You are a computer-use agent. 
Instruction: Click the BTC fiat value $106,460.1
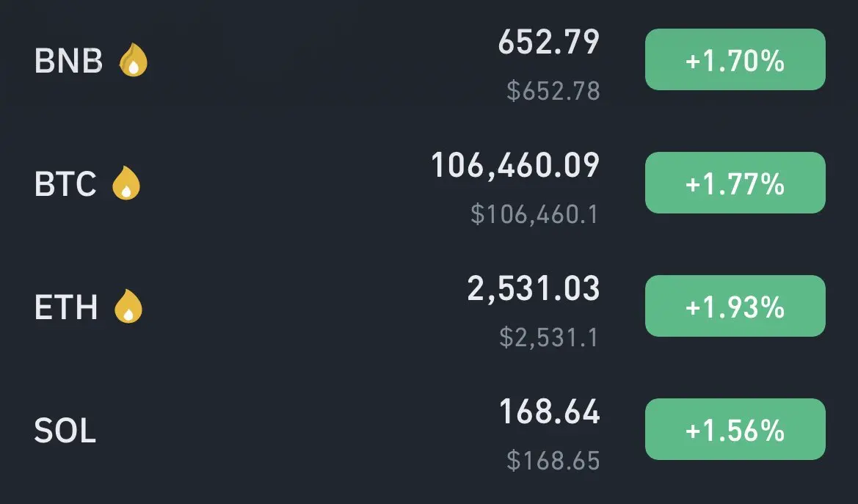pyautogui.click(x=534, y=214)
